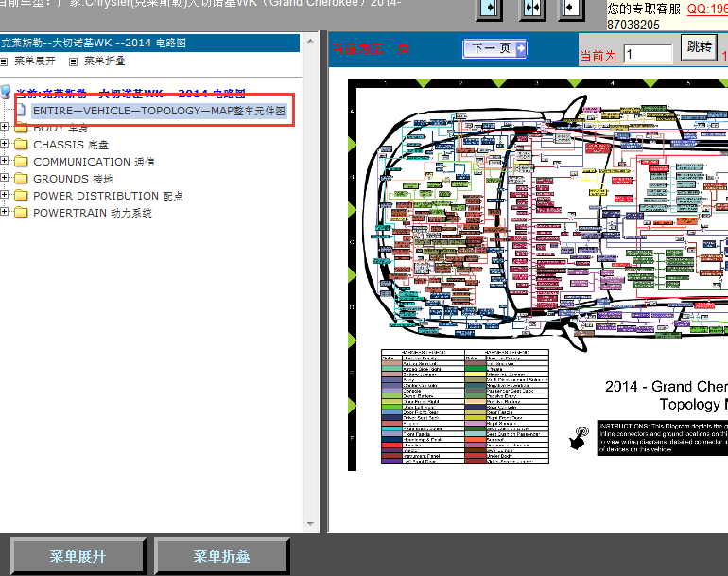The width and height of the screenshot is (728, 576).
Task: Click the 菜单展开 list icon at top
Action: [4, 61]
